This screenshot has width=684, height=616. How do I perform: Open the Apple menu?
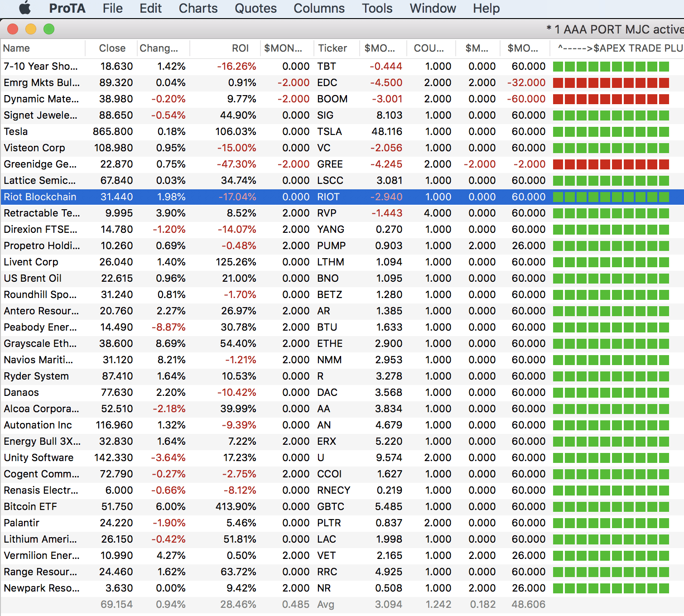coord(25,8)
